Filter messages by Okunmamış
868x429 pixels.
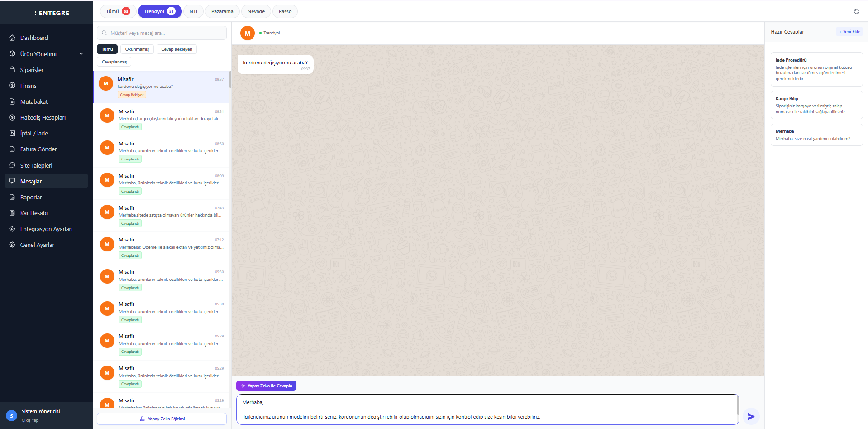point(137,49)
